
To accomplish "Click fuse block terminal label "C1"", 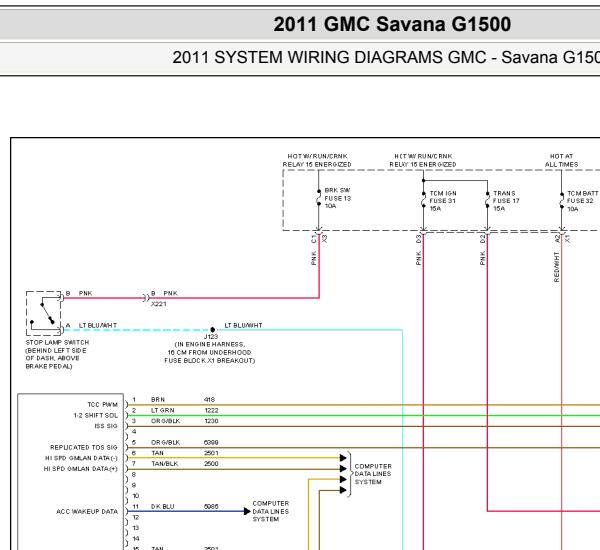I will 314,239.
